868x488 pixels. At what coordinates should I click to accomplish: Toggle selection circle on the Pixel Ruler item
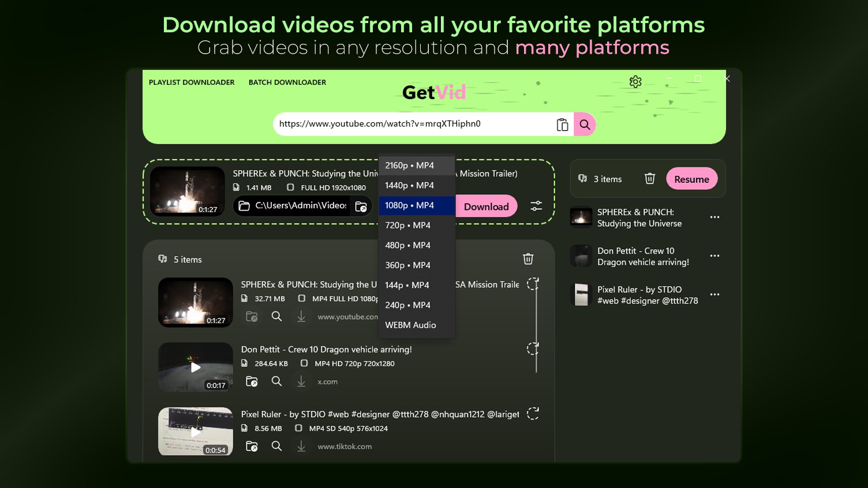pyautogui.click(x=533, y=414)
